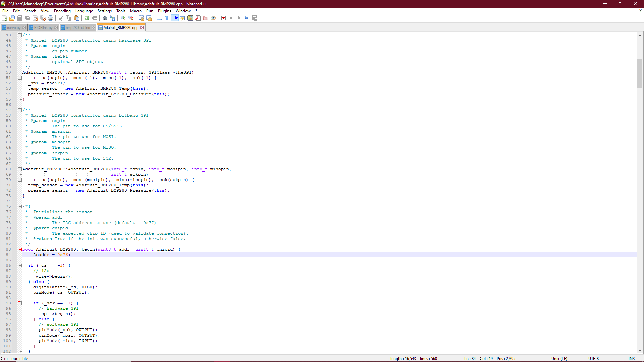The height and width of the screenshot is (362, 644).
Task: Collapse comment block at line 43
Action: pyautogui.click(x=20, y=35)
